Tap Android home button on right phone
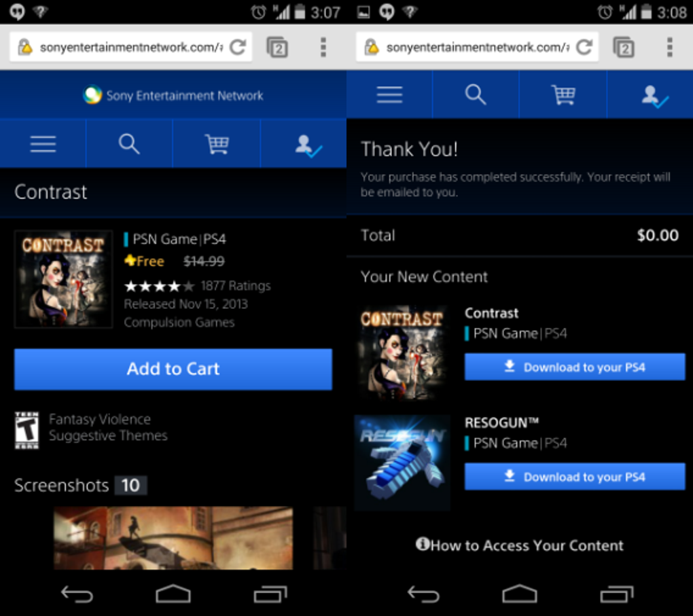This screenshot has width=693, height=616. click(x=520, y=594)
